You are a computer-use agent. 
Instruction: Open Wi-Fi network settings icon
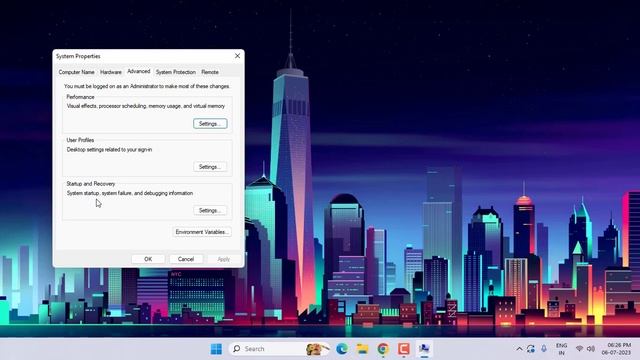pos(579,349)
